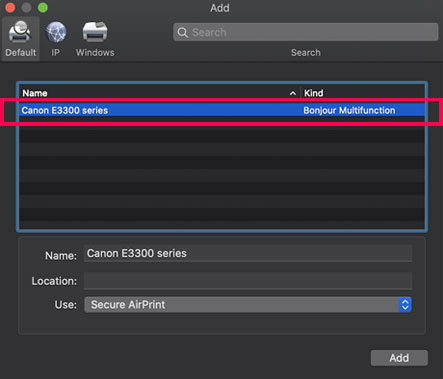Click the green zoom window button
This screenshot has width=443, height=379.
coord(43,7)
